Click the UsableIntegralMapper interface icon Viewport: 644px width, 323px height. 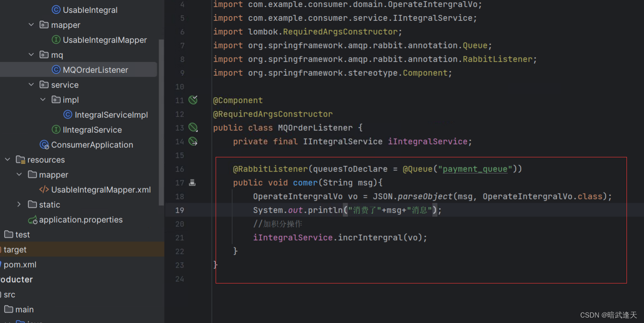pos(56,40)
